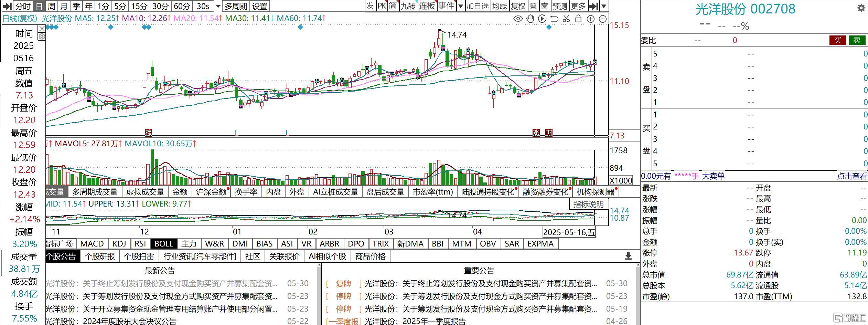Image resolution: width=868 pixels, height=325 pixels.
Task: Open the 关联报价 tab
Action: pos(285,256)
